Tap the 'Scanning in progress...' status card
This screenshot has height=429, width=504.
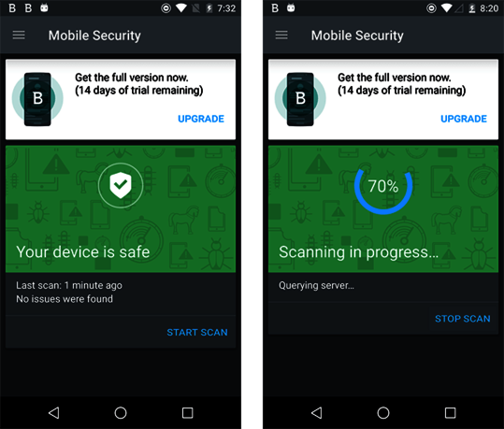coord(383,208)
